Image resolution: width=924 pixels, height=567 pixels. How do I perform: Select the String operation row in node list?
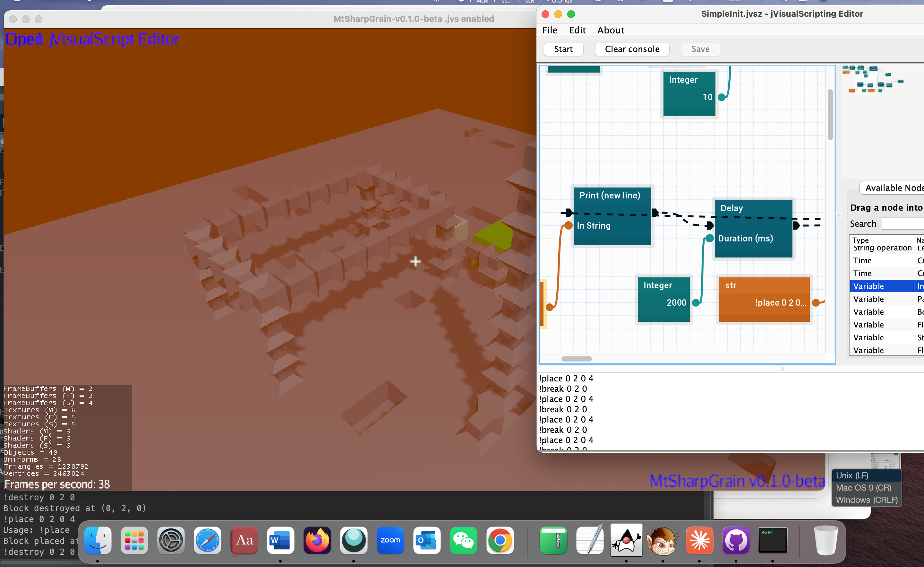point(886,248)
